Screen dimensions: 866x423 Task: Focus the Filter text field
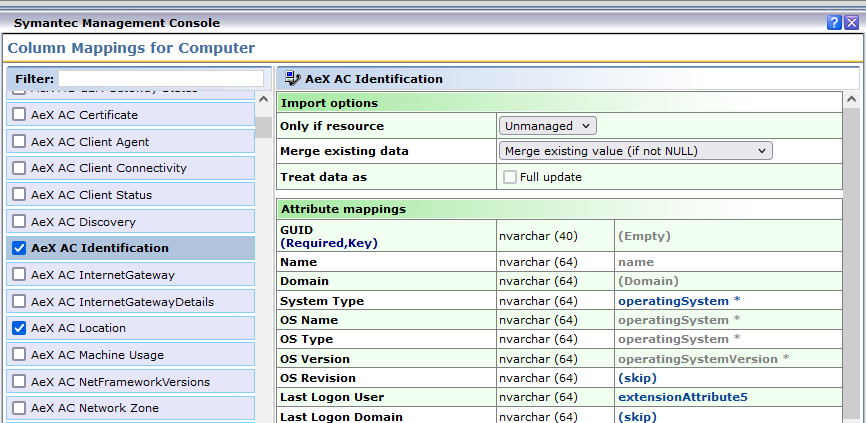pyautogui.click(x=161, y=78)
